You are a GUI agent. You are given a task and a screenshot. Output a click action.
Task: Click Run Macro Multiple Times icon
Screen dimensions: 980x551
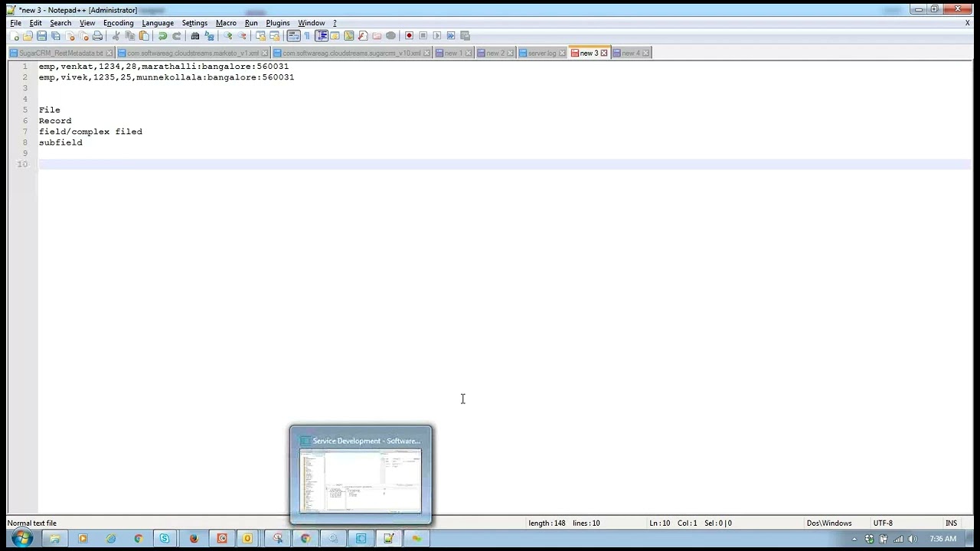pos(451,36)
